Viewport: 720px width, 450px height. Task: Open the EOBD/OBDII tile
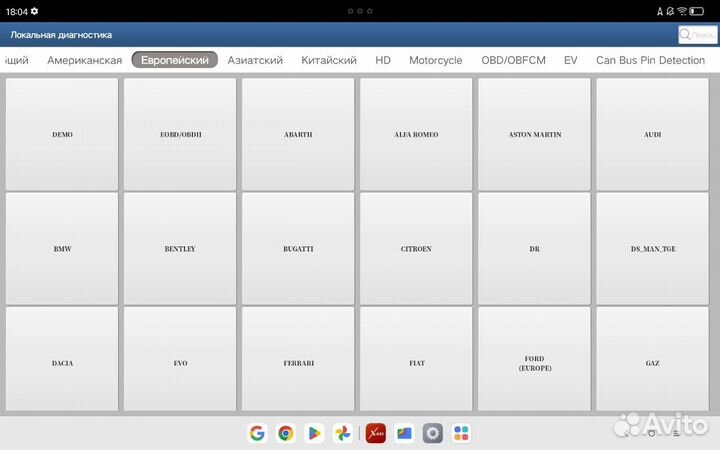coord(180,134)
